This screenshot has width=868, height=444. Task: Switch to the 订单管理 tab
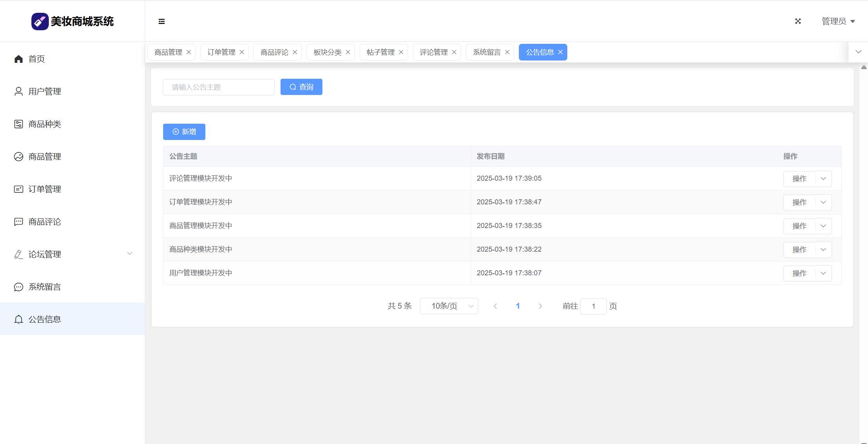221,52
